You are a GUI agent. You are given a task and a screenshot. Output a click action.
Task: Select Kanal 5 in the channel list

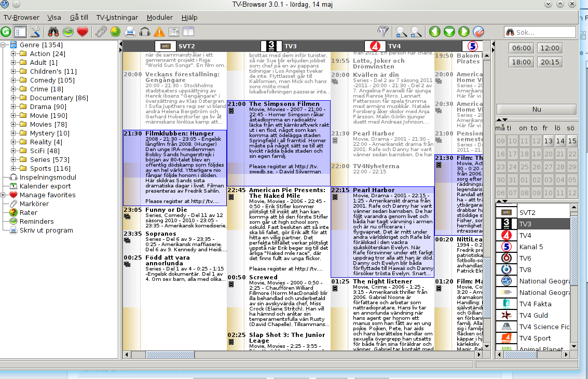(x=532, y=247)
